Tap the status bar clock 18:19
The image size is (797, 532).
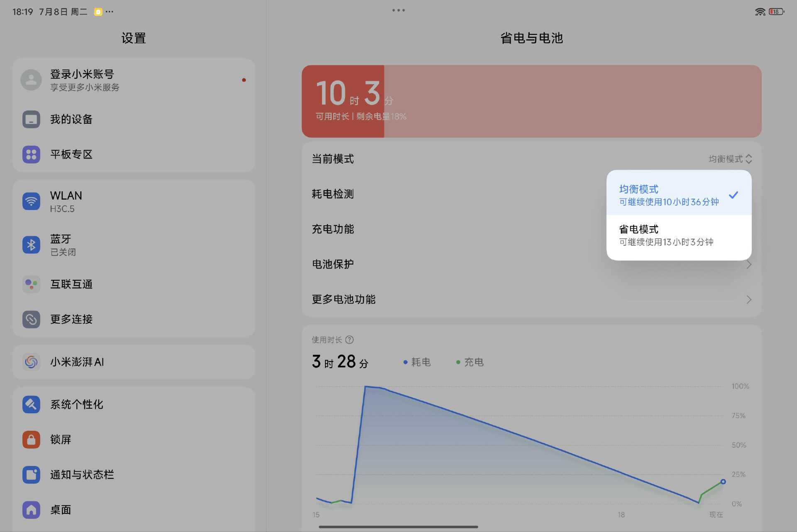(x=23, y=12)
